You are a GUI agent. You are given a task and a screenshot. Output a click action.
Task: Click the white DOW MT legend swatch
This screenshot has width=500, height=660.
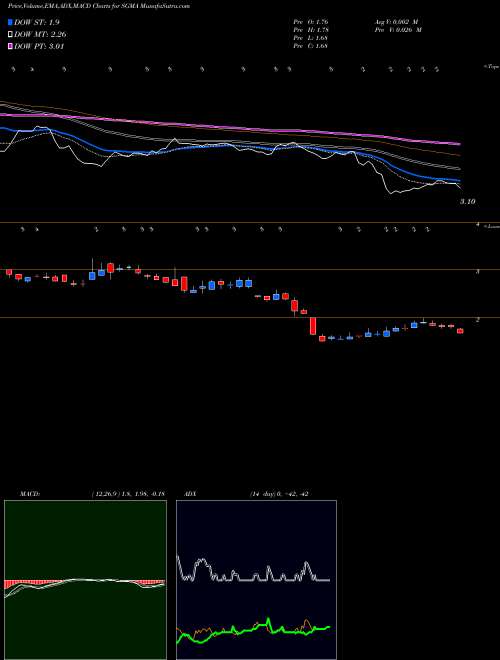pos(10,35)
